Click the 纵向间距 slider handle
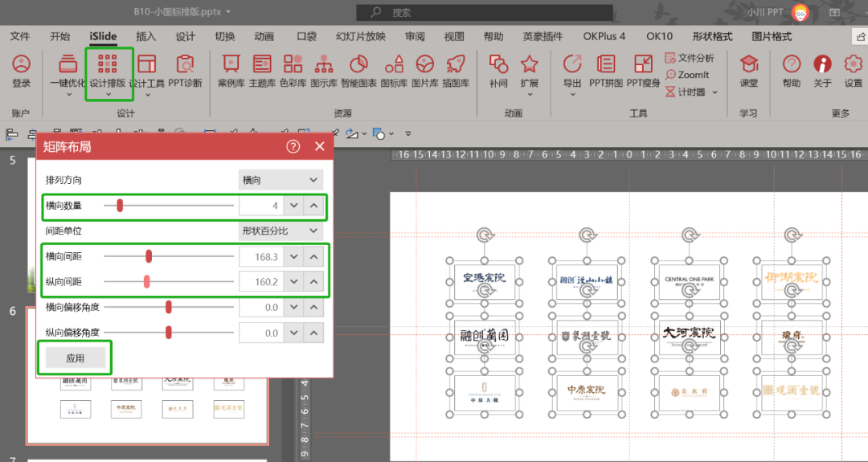Image resolution: width=868 pixels, height=462 pixels. (147, 282)
